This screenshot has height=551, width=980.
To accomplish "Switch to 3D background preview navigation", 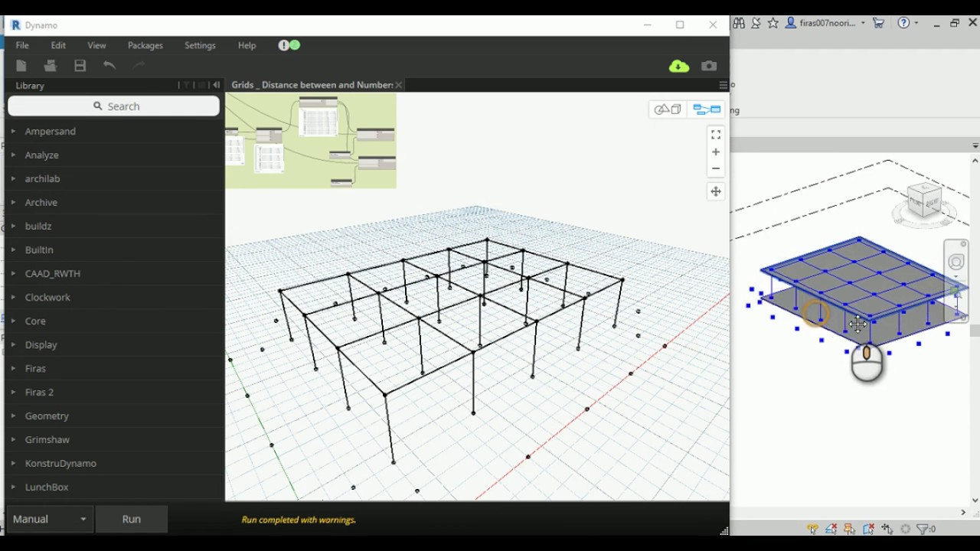I will pyautogui.click(x=668, y=110).
